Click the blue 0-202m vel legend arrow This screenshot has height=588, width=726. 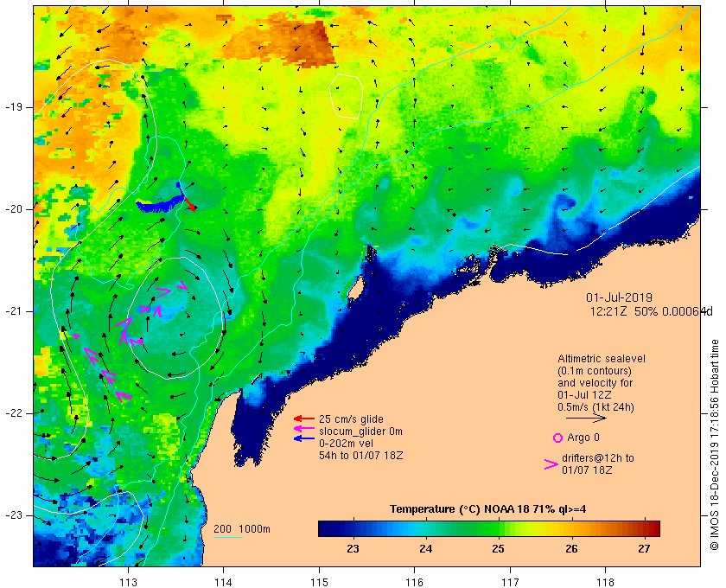point(303,438)
